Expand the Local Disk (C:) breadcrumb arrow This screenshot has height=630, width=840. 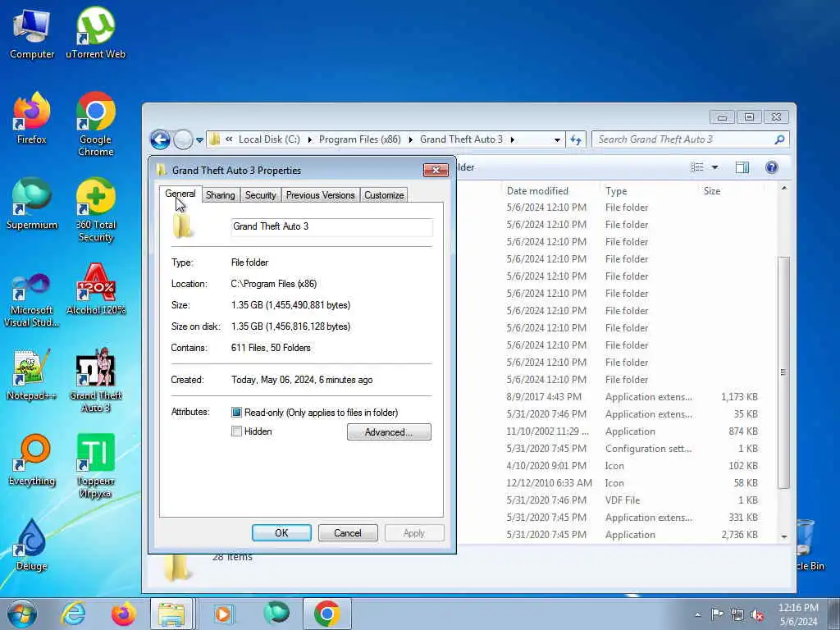click(x=309, y=139)
